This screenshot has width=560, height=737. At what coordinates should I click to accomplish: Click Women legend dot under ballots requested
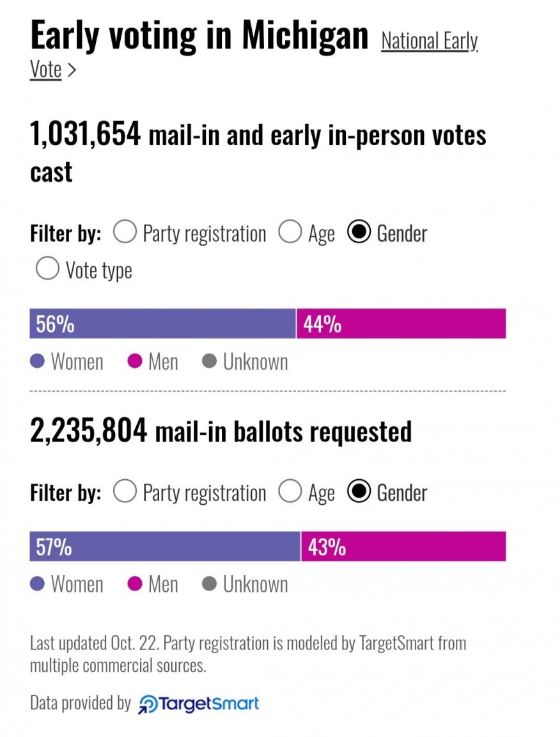(37, 584)
